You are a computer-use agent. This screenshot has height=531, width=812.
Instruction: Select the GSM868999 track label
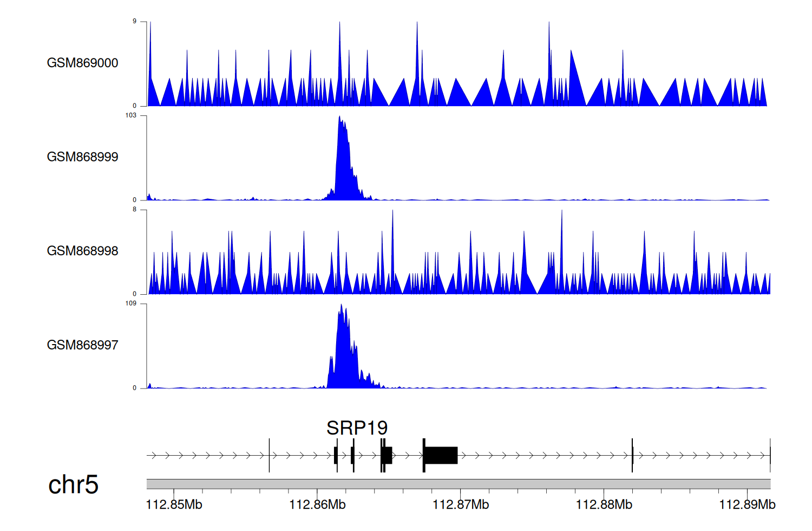pos(82,157)
